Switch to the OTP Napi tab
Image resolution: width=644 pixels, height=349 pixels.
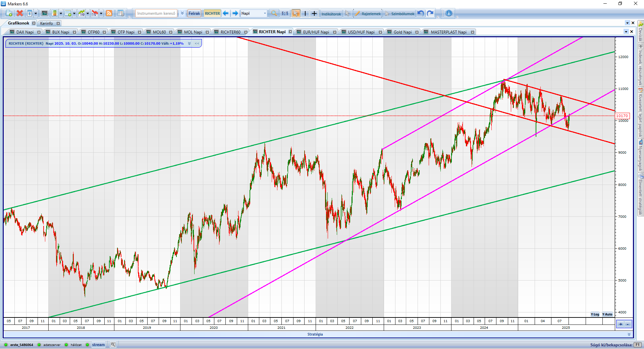[126, 32]
